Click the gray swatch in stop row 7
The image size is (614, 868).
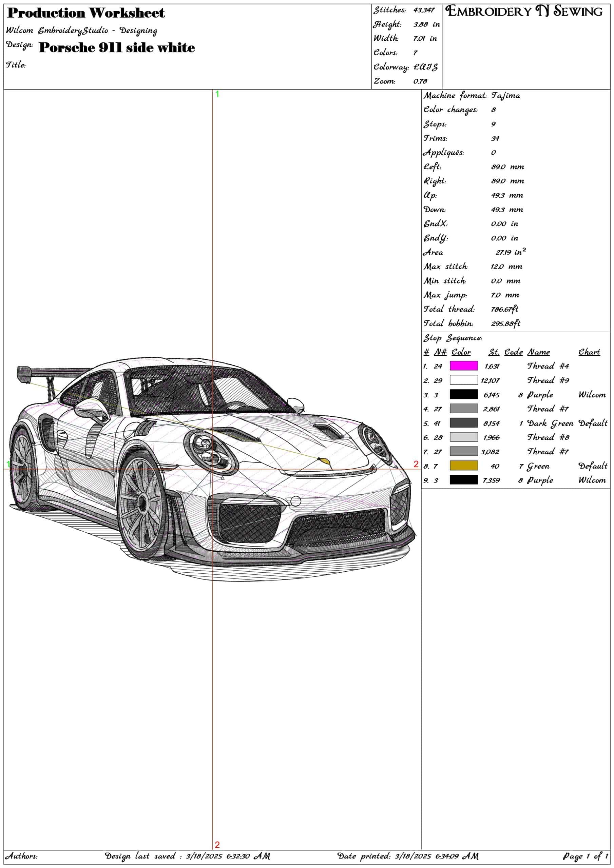pyautogui.click(x=463, y=451)
